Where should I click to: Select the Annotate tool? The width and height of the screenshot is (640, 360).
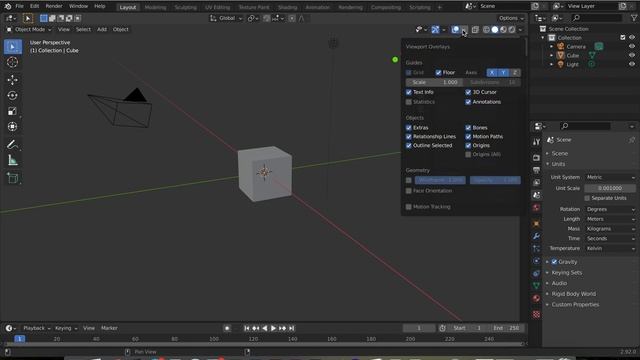[x=13, y=144]
